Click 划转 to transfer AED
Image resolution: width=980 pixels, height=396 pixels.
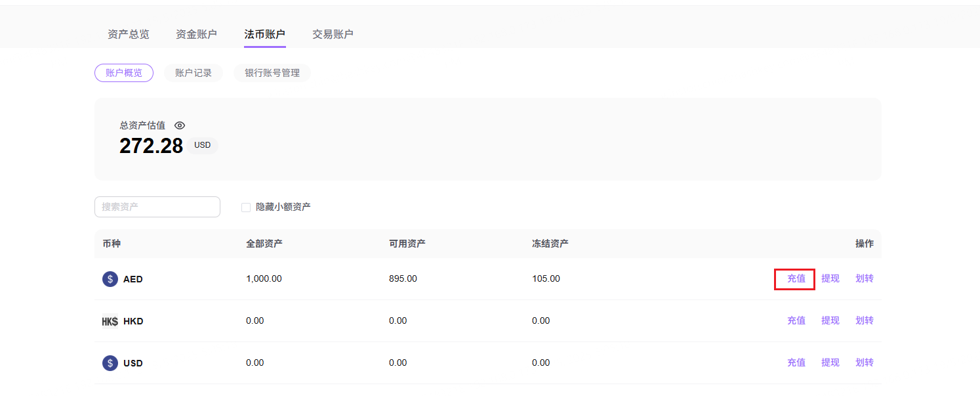coord(865,278)
